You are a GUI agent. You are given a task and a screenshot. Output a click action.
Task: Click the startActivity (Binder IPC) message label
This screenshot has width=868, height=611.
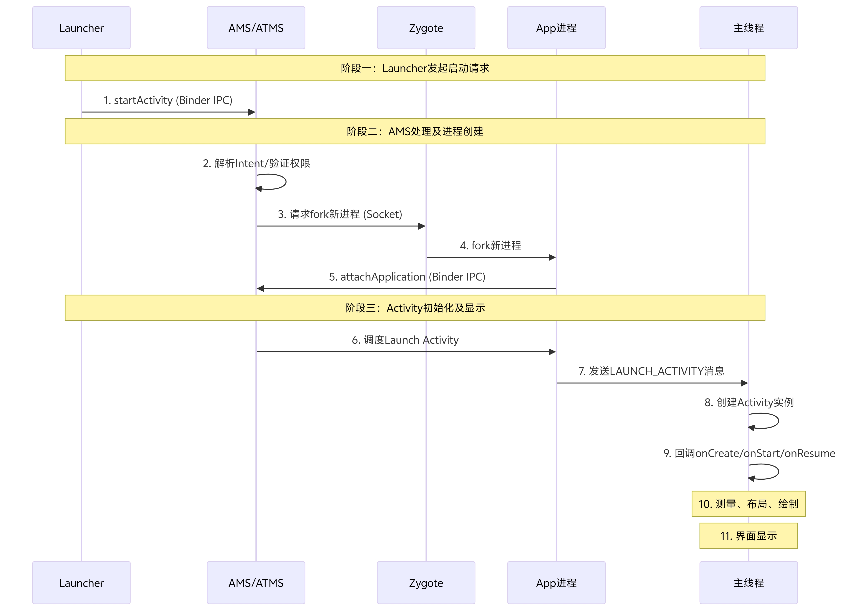coord(168,100)
